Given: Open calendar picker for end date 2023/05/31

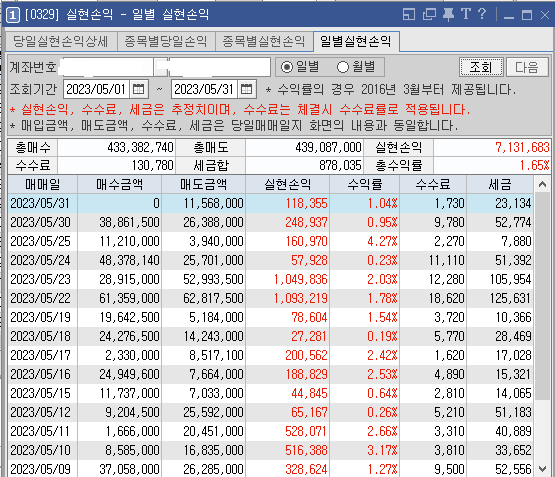Looking at the screenshot, I should 246,89.
